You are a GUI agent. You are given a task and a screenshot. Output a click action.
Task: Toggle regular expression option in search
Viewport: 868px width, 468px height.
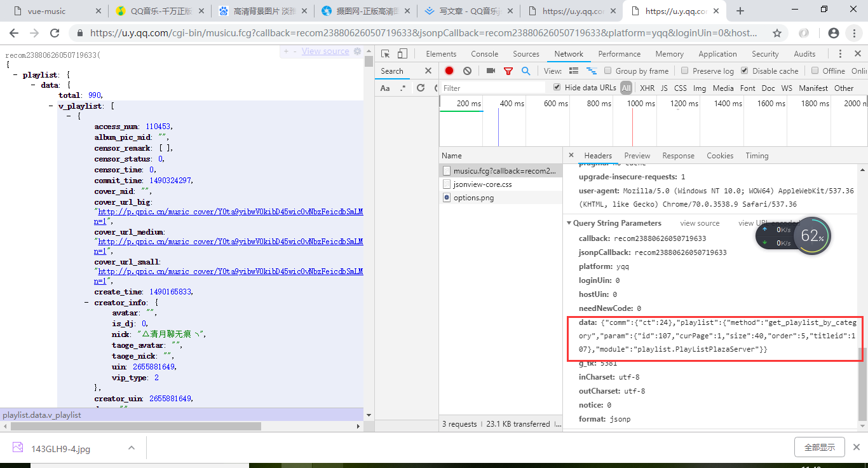403,88
